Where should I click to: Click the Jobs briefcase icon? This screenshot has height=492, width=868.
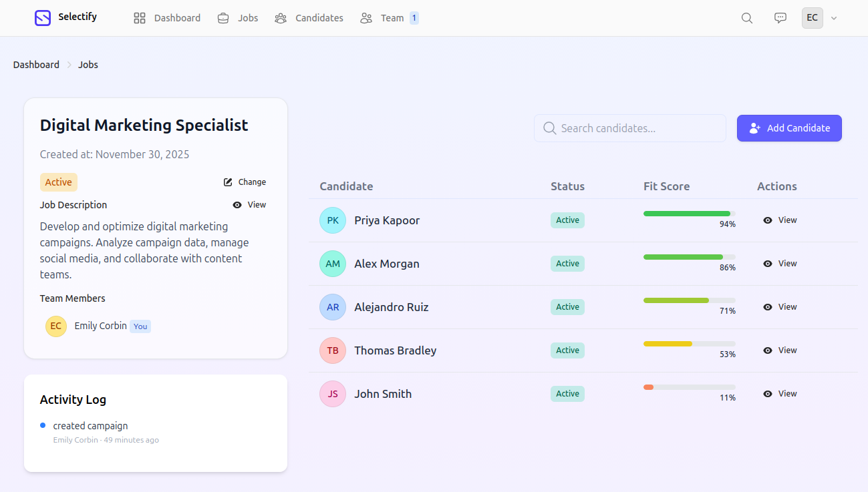point(223,18)
